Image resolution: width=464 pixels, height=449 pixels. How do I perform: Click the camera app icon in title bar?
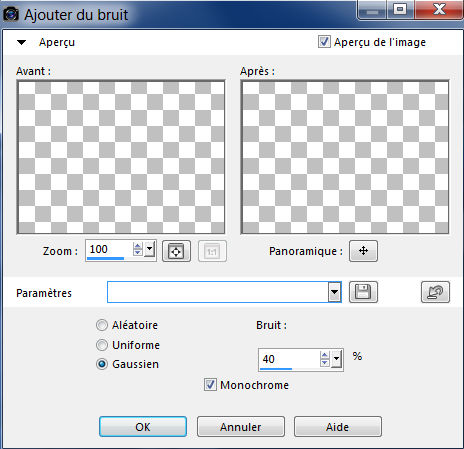tap(11, 14)
